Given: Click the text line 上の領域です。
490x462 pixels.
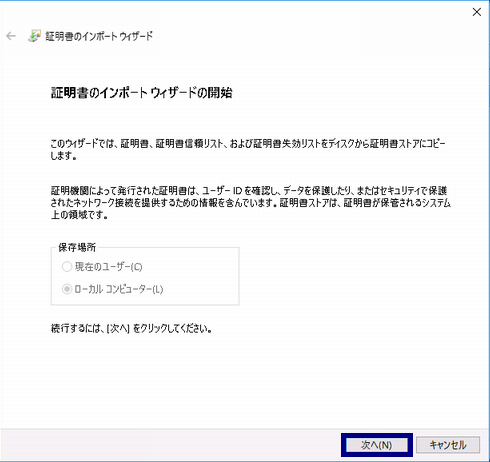Looking at the screenshot, I should coord(79,215).
